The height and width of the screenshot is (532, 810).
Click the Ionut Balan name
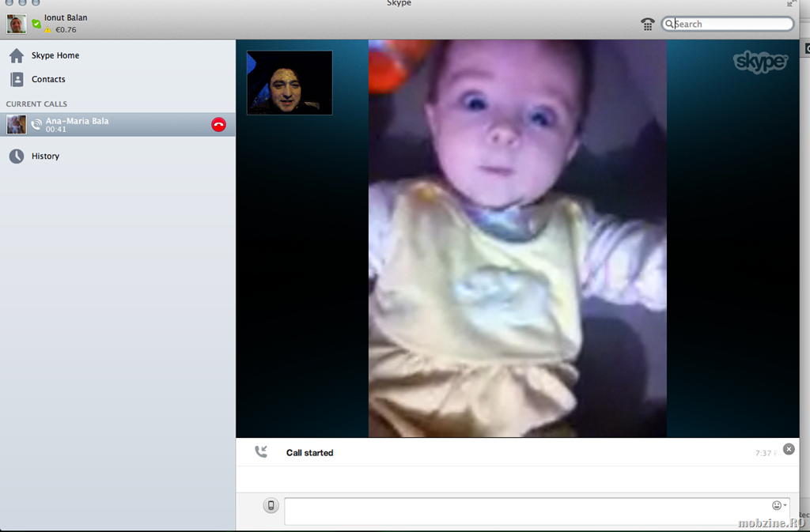(x=66, y=17)
